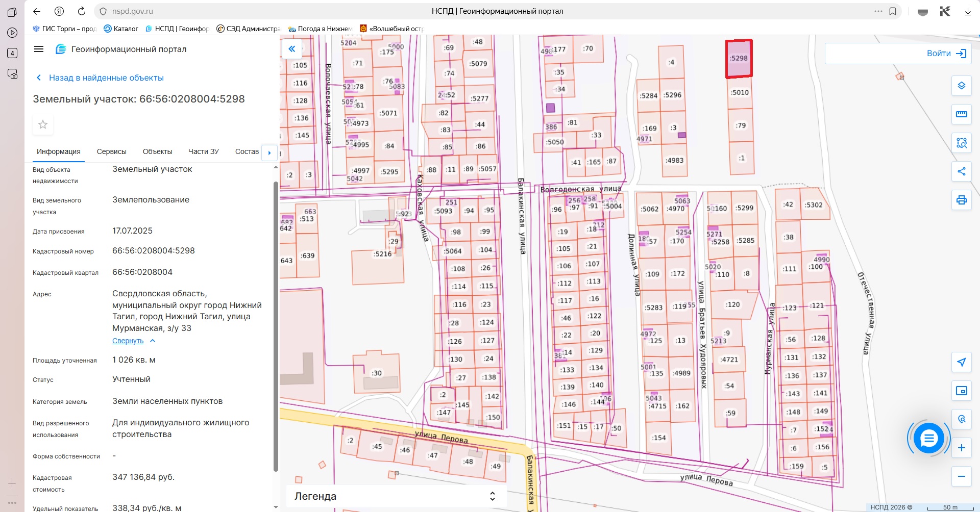
Task: Click the info panel vertical scrollbar
Action: pos(276,326)
